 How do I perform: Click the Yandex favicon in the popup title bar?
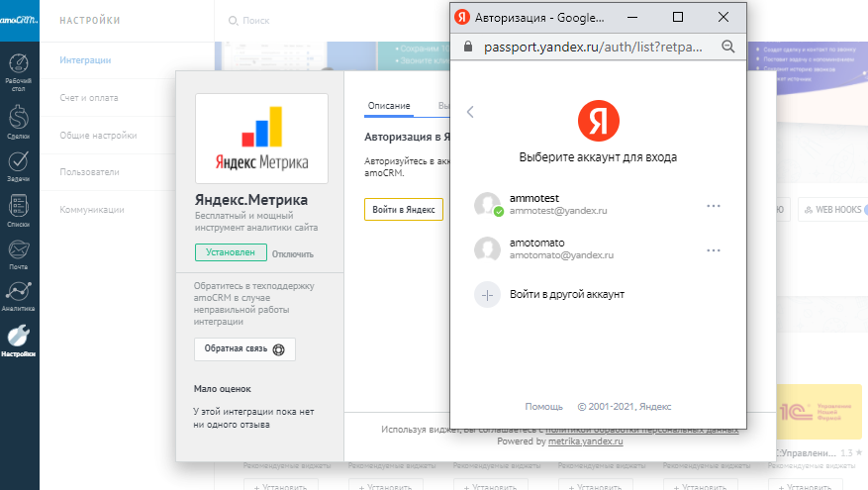(x=461, y=17)
